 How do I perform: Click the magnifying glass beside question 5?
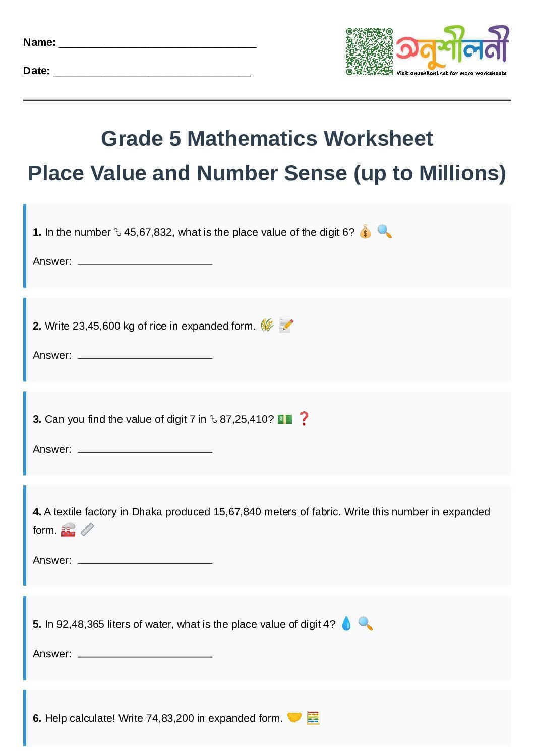pos(366,624)
